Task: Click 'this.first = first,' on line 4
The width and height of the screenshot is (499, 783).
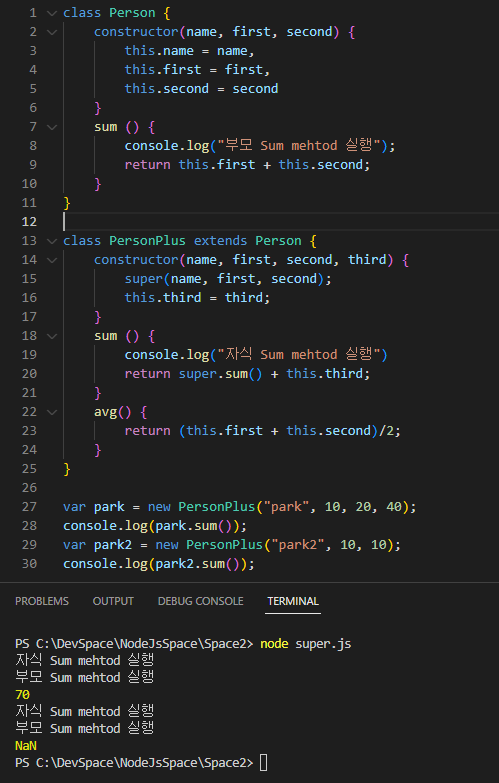Action: pyautogui.click(x=197, y=70)
